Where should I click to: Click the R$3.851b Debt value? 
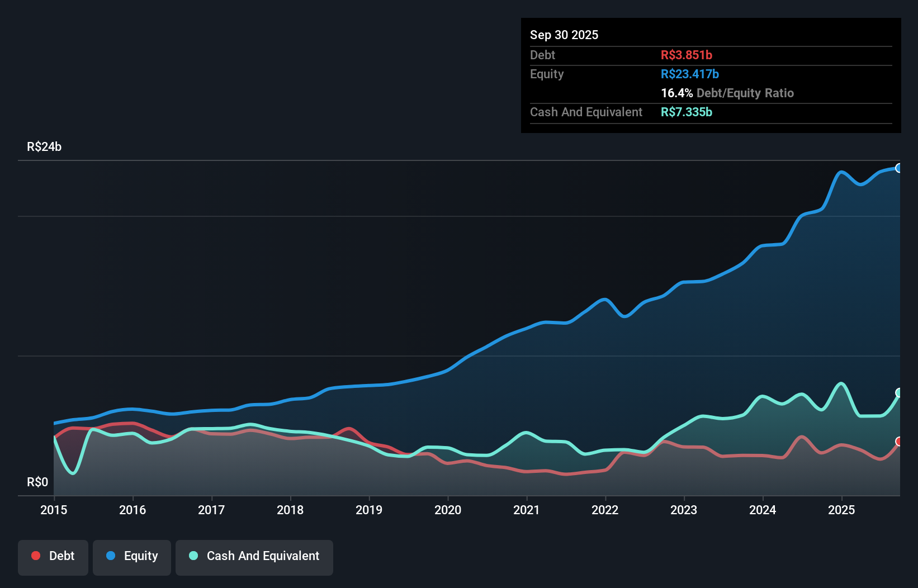coord(687,55)
